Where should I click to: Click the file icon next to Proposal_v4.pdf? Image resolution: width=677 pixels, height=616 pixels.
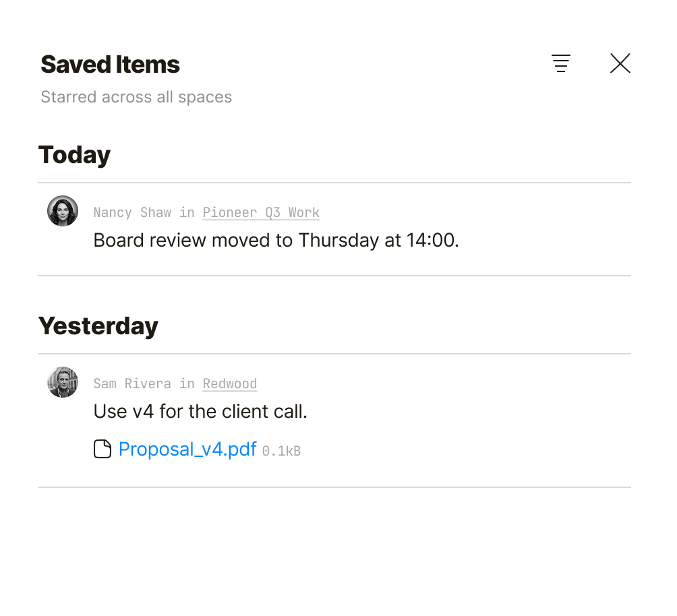tap(102, 448)
